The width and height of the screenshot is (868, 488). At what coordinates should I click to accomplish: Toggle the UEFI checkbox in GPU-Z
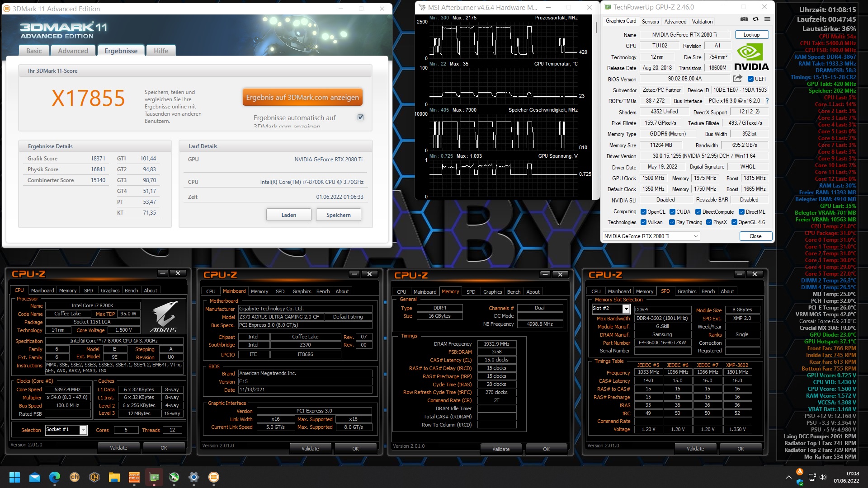pos(750,79)
